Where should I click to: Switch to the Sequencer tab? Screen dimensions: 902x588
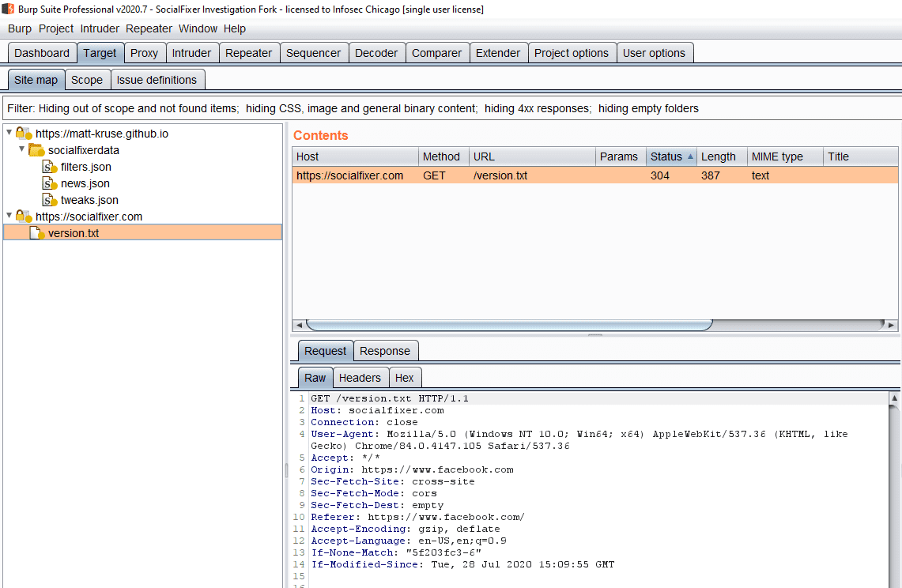point(314,53)
